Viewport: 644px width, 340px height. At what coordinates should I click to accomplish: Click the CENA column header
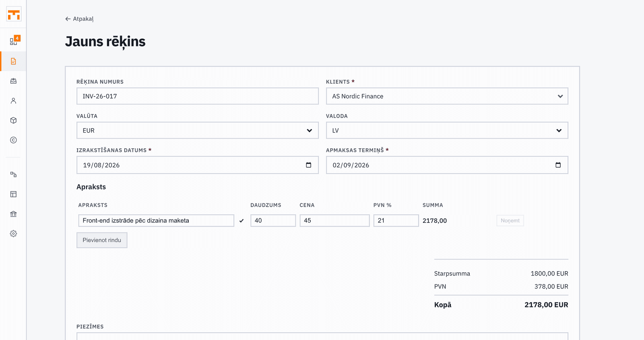click(x=307, y=205)
